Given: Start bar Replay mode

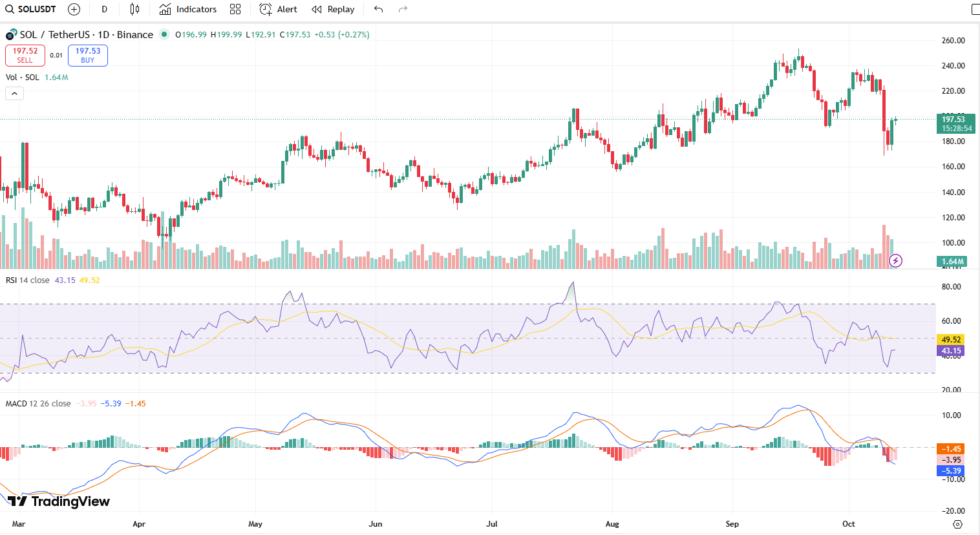Looking at the screenshot, I should click(332, 9).
